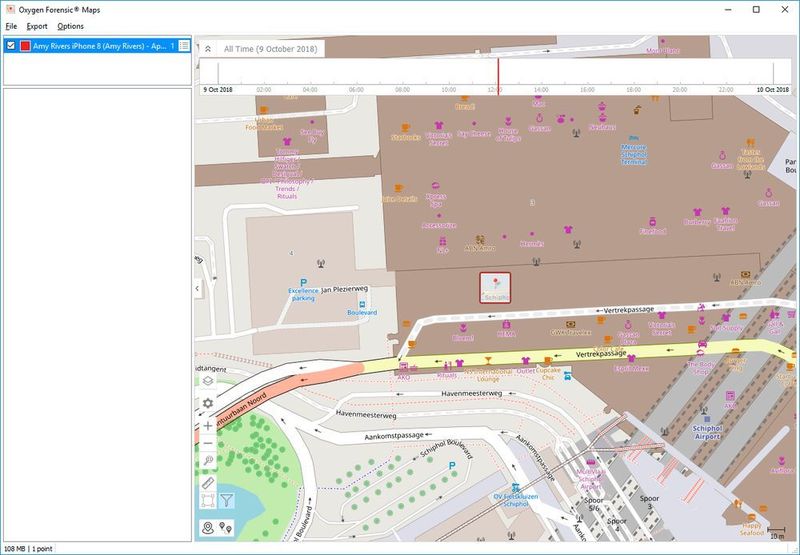Select the Amy Rivers iPhone 8 device row
Image resolution: width=800 pixels, height=555 pixels.
pos(97,46)
